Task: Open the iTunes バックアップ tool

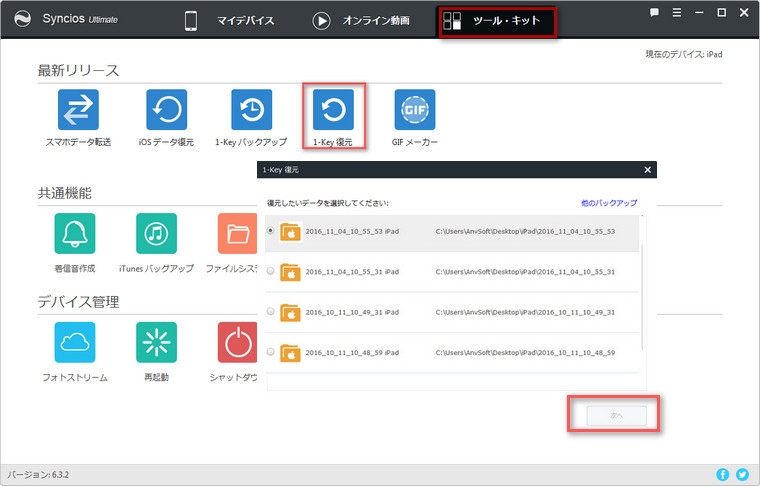Action: (157, 234)
